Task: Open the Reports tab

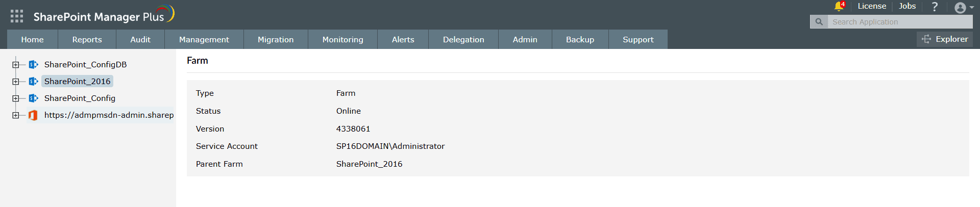Action: (87, 40)
